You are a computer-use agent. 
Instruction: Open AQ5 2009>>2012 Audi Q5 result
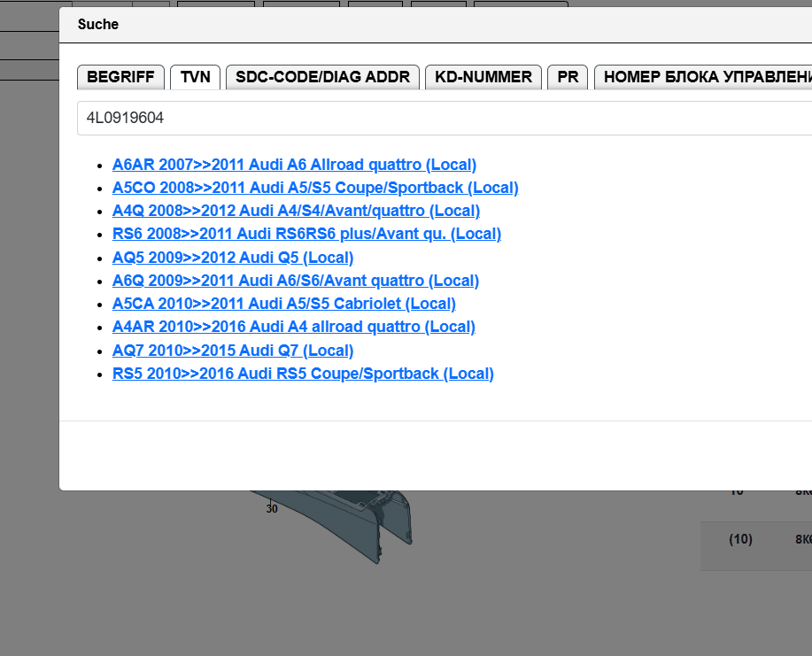(233, 258)
